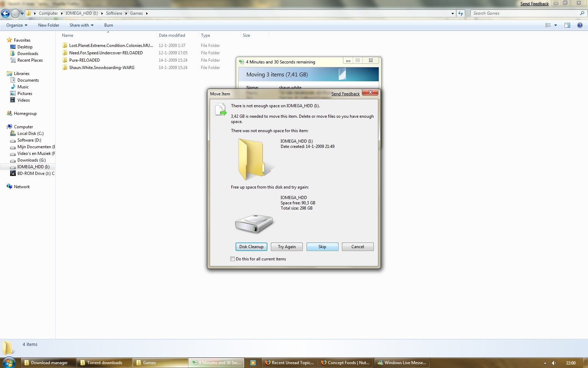The image size is (588, 368).
Task: Click the Network icon in sidebar
Action: coord(9,187)
